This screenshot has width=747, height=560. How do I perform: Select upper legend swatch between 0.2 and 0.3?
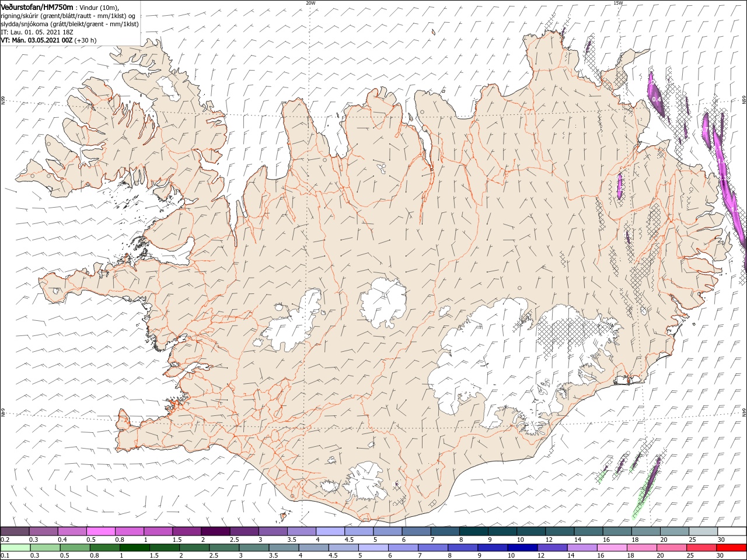(x=15, y=531)
